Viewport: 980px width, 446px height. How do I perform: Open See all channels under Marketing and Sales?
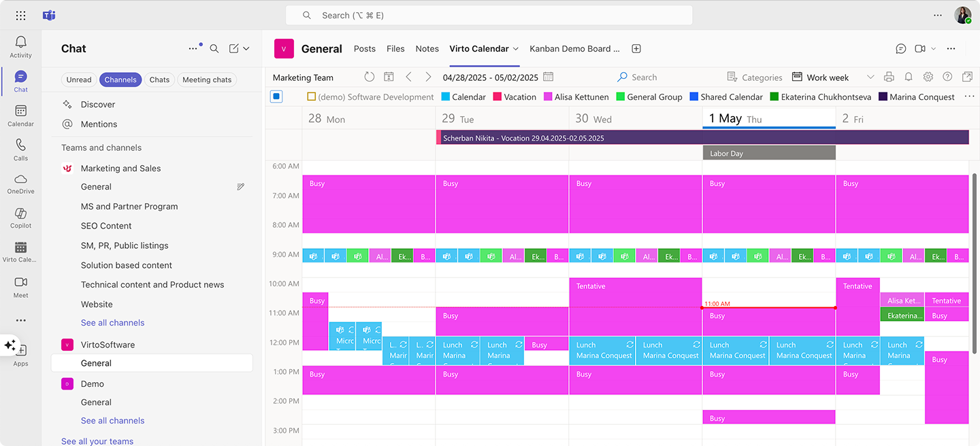(x=112, y=323)
